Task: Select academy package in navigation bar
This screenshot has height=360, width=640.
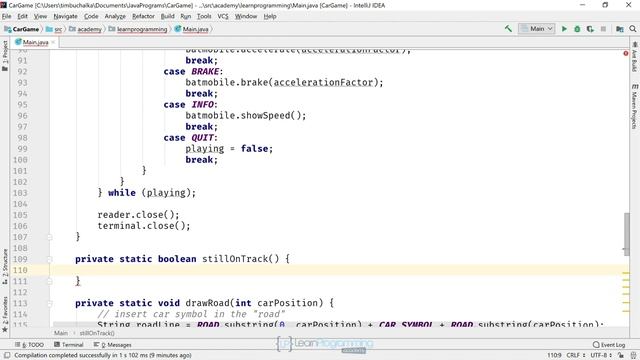Action: tap(85, 29)
